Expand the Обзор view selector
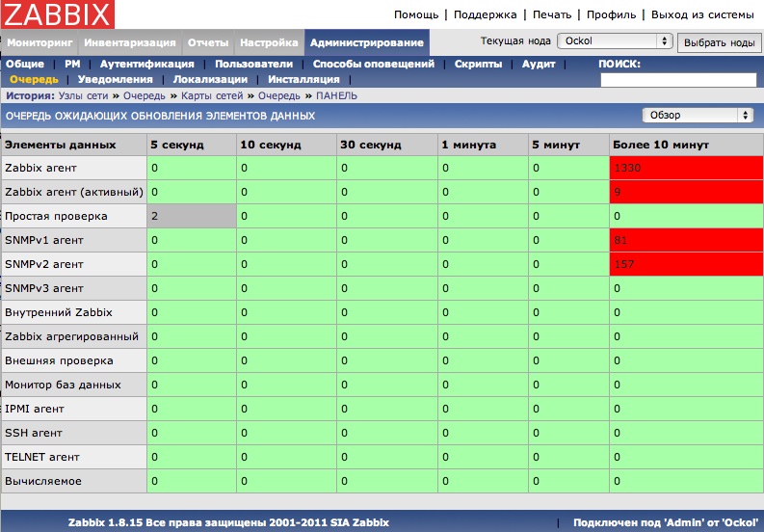This screenshot has height=532, width=764. 698,115
